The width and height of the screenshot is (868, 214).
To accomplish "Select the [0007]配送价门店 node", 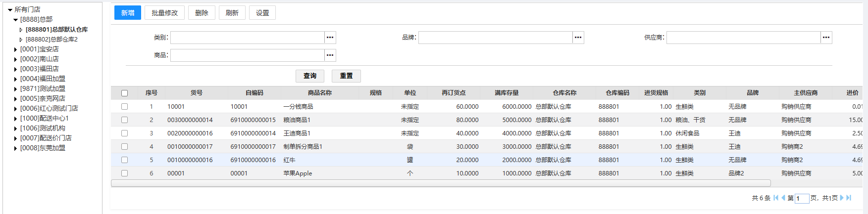I will 46,138.
